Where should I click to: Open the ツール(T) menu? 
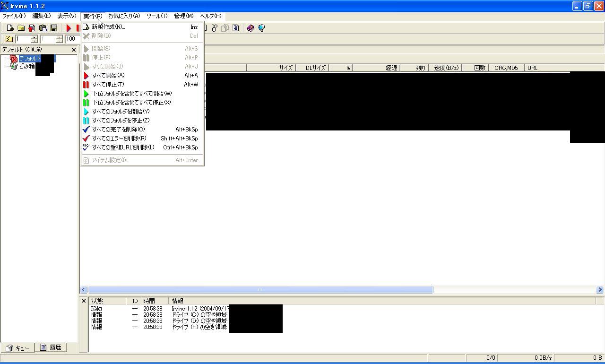pos(157,16)
